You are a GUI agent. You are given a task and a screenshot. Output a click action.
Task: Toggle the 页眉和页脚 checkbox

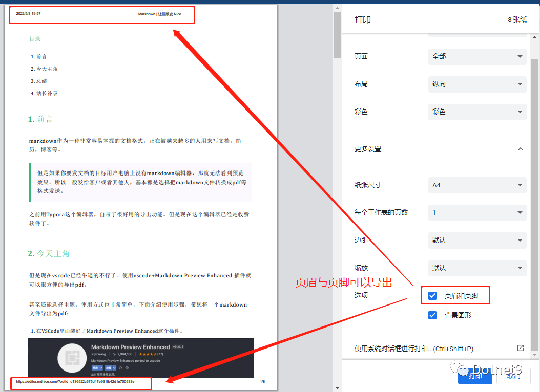click(x=432, y=296)
